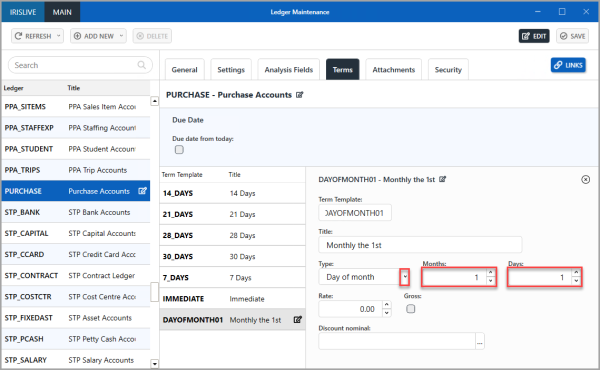Click the Delete button
This screenshot has height=370, width=600.
(x=152, y=36)
